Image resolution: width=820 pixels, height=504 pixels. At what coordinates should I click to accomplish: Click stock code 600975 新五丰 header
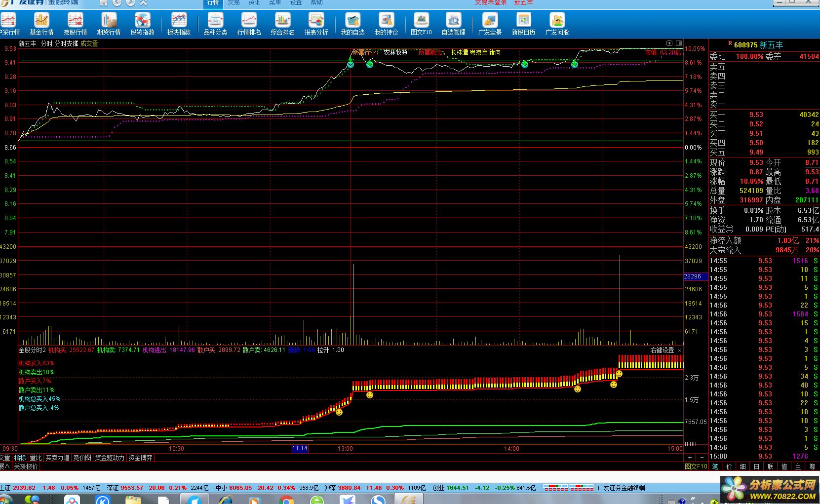click(758, 45)
